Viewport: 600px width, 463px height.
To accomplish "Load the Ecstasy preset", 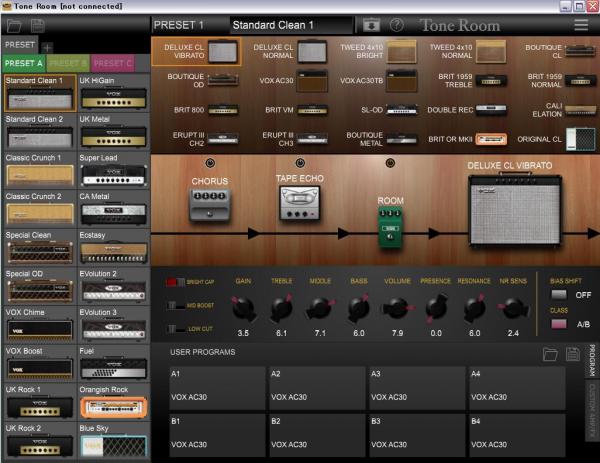I will tap(113, 248).
